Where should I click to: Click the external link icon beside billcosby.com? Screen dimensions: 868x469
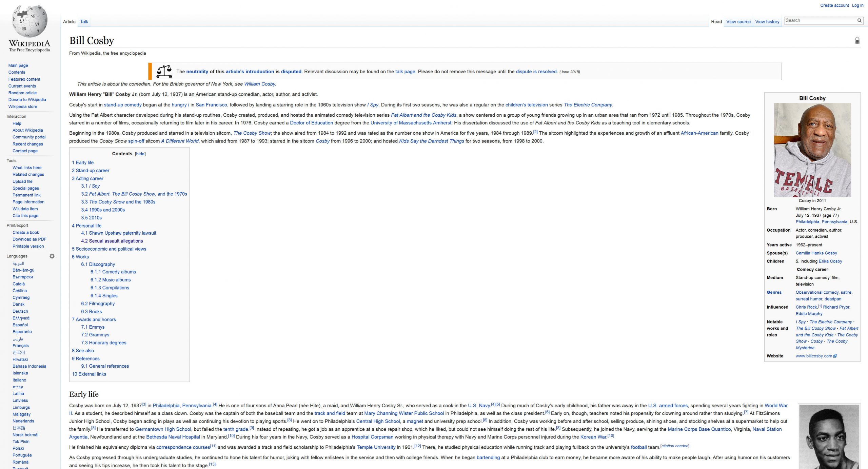point(835,356)
